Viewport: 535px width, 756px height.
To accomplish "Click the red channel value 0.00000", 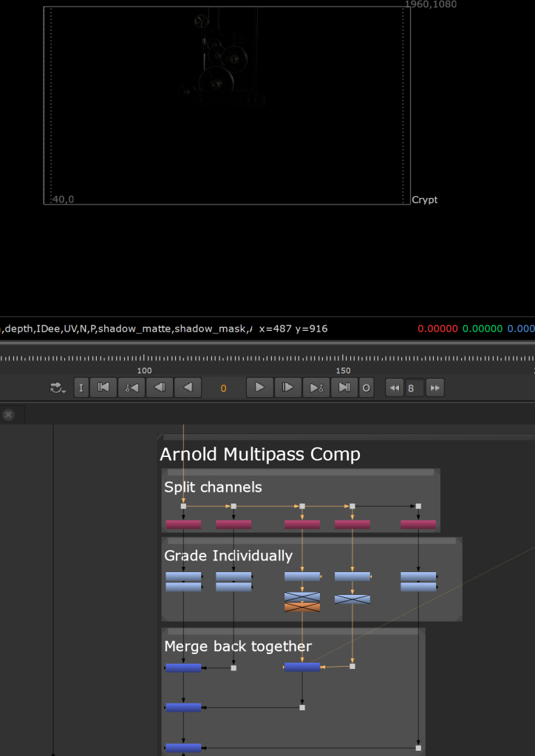I will 437,329.
